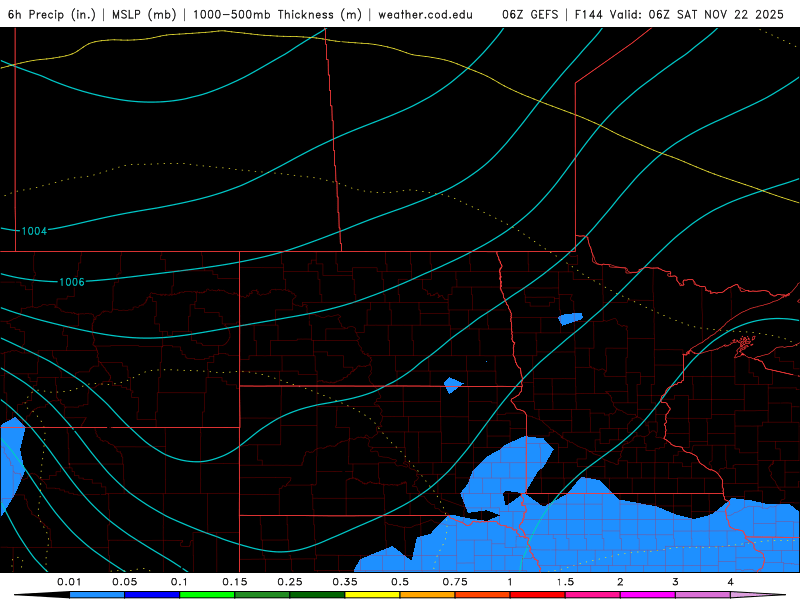This screenshot has height=600, width=800.
Task: Select the magenta 2–3 legend swatch
Action: tap(648, 595)
